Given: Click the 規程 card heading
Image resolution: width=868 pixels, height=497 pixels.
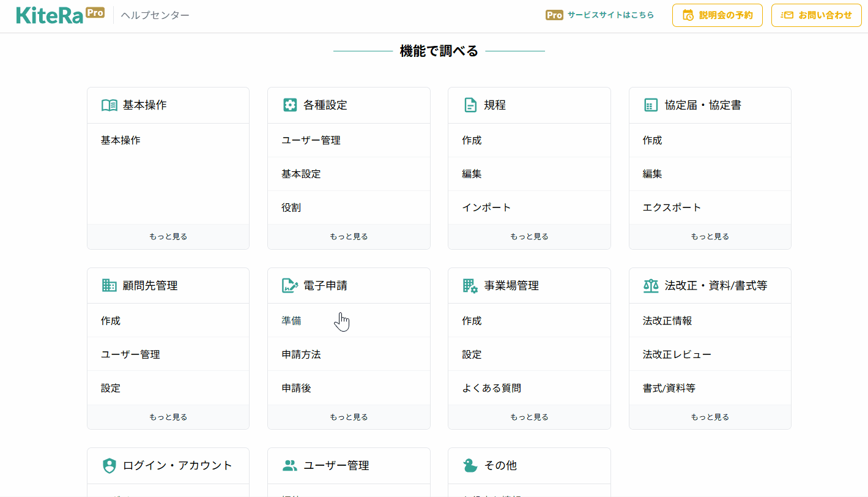Looking at the screenshot, I should pyautogui.click(x=495, y=105).
